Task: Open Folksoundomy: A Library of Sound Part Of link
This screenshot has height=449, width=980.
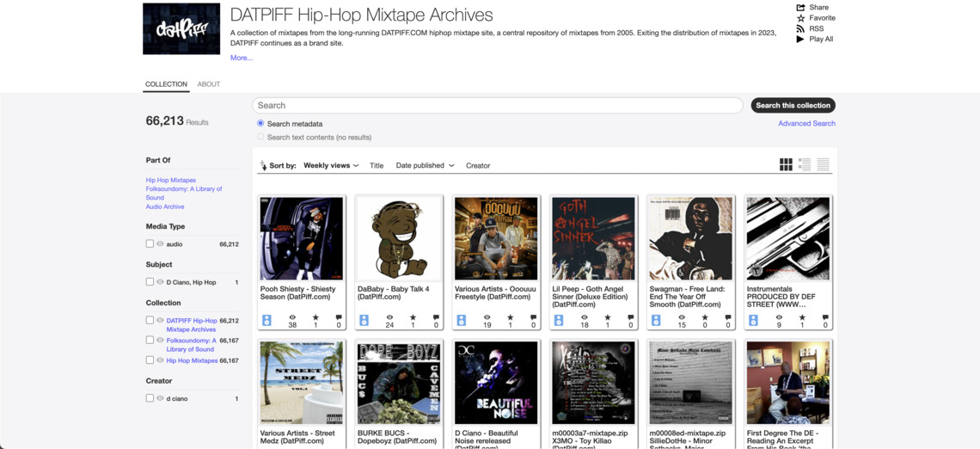Action: point(184,194)
